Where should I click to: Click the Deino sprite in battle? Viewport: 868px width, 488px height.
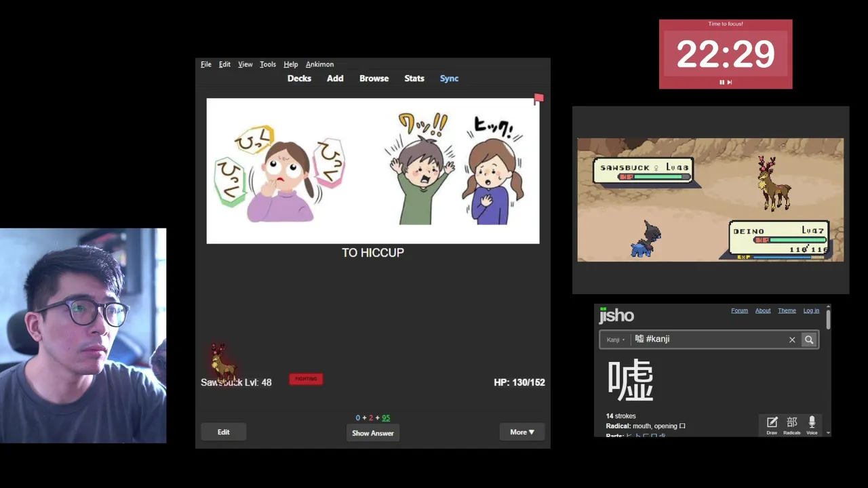pos(644,240)
